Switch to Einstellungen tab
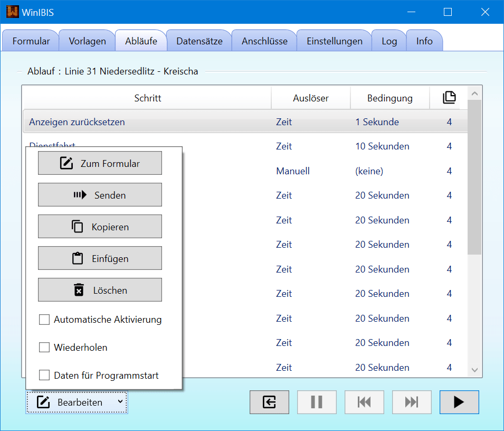Screen dimensions: 504x431 point(334,41)
